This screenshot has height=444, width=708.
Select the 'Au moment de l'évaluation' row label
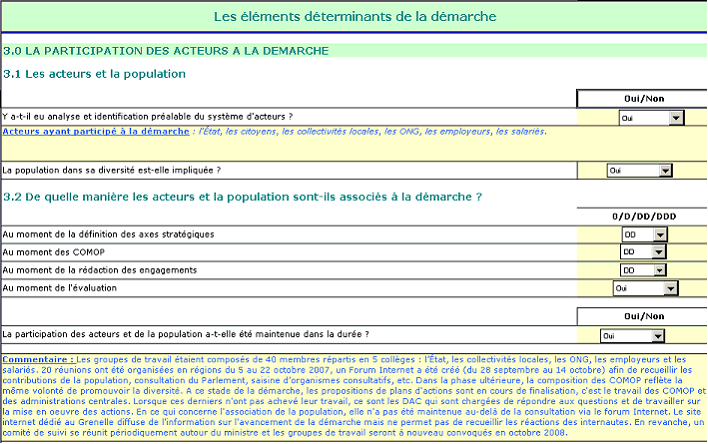tap(60, 288)
